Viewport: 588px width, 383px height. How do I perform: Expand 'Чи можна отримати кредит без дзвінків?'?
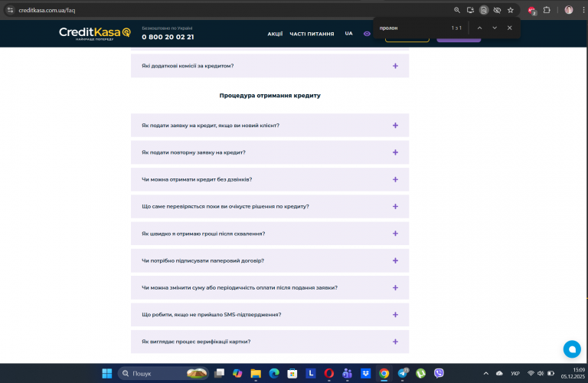(x=269, y=179)
